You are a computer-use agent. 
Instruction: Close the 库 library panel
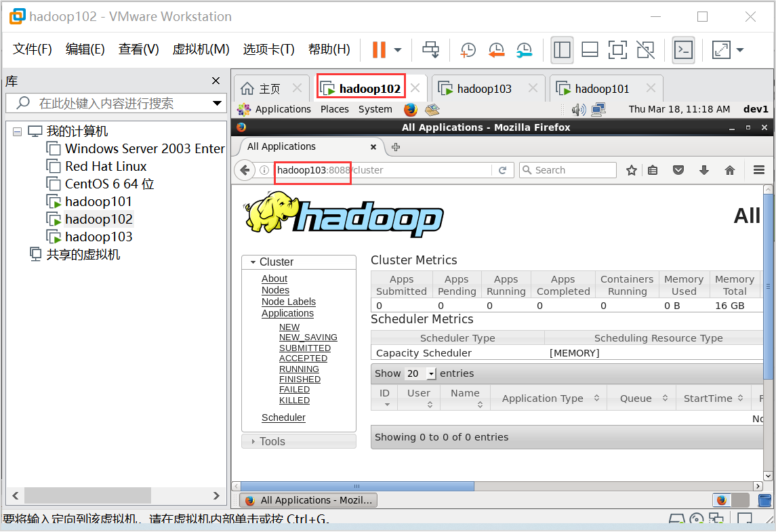click(216, 81)
